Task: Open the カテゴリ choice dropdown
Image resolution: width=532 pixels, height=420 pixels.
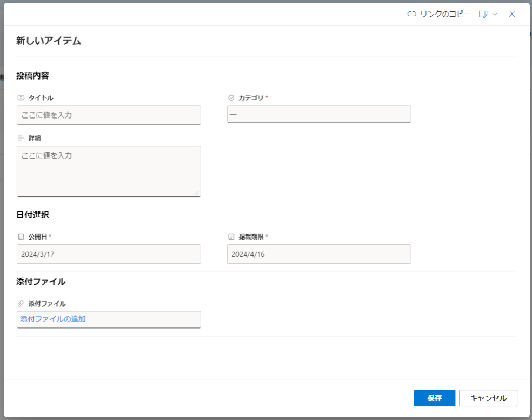Action: [318, 114]
